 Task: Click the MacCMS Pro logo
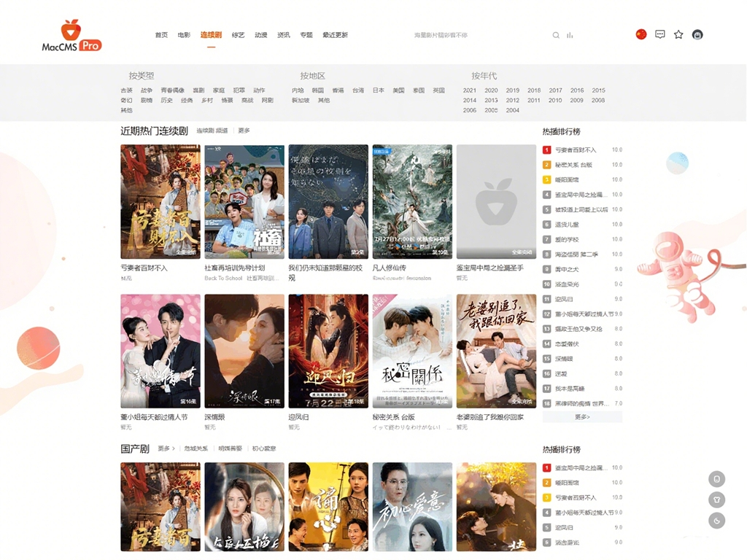coord(69,32)
